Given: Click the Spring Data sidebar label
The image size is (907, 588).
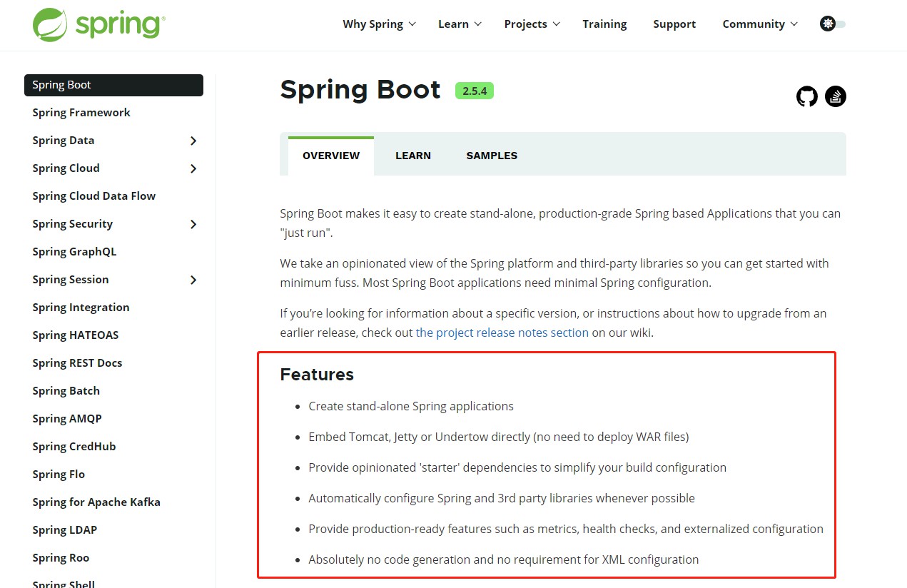Looking at the screenshot, I should 63,141.
